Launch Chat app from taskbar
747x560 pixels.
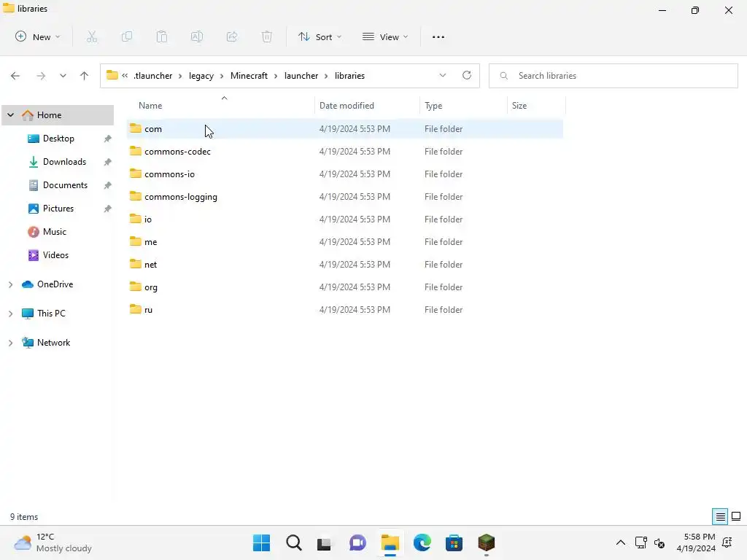pos(357,542)
